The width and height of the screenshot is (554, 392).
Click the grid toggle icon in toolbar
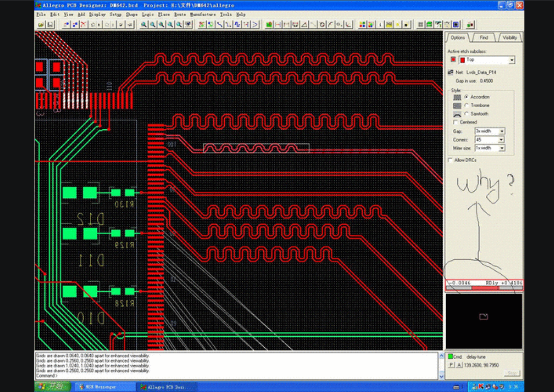tap(421, 24)
